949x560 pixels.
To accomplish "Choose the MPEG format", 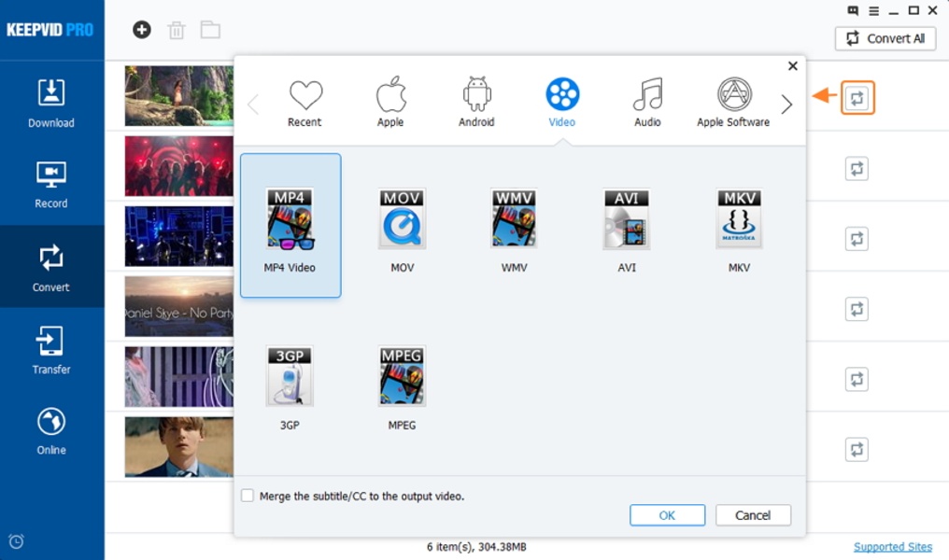I will [x=403, y=387].
